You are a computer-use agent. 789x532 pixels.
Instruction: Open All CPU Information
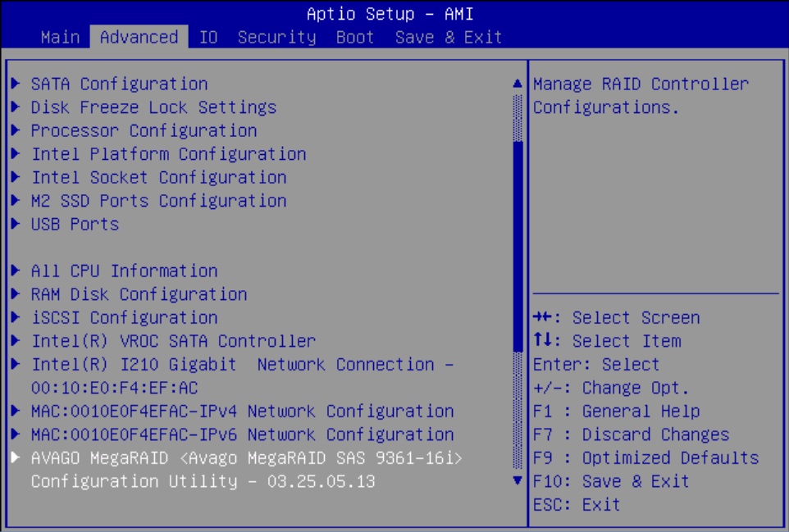pos(124,271)
